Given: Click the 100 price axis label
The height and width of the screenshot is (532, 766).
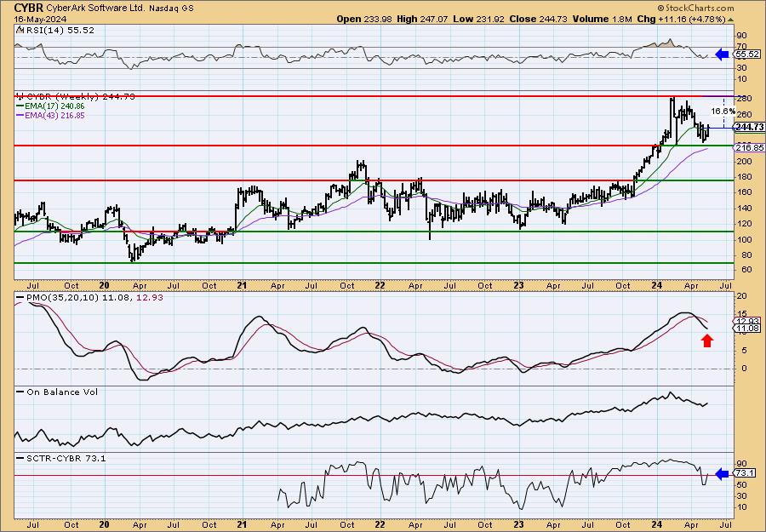Looking at the screenshot, I should tap(744, 239).
